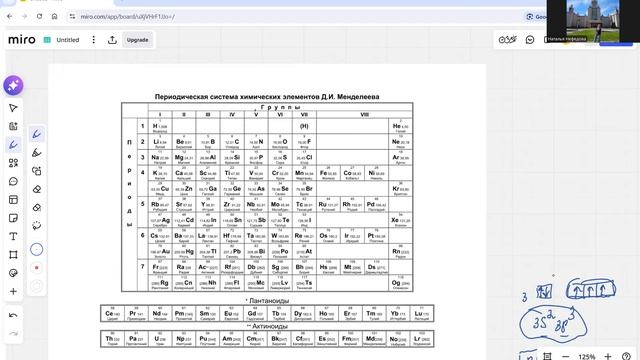Select the lasso selection tool
This screenshot has height=360, width=640.
click(37, 226)
